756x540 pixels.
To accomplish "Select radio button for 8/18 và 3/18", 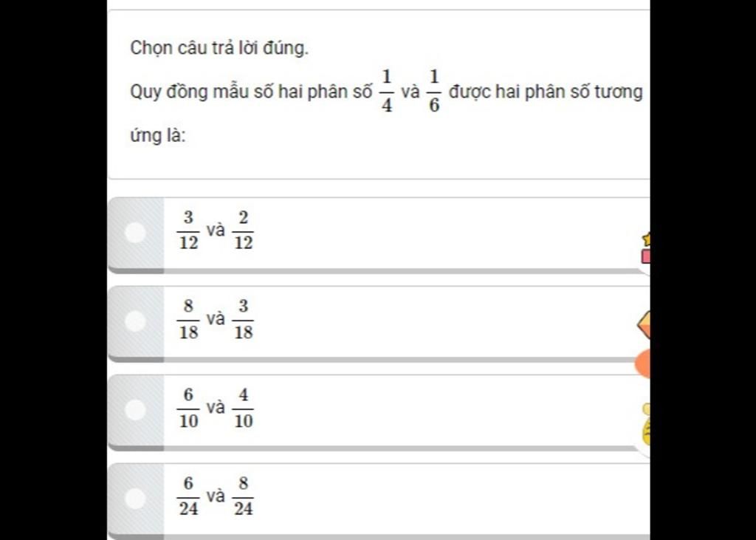I will tap(136, 321).
